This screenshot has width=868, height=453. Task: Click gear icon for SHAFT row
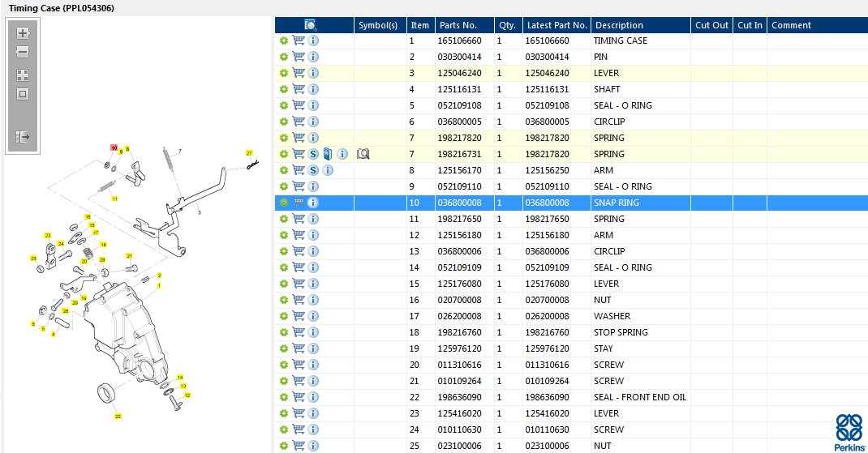284,89
